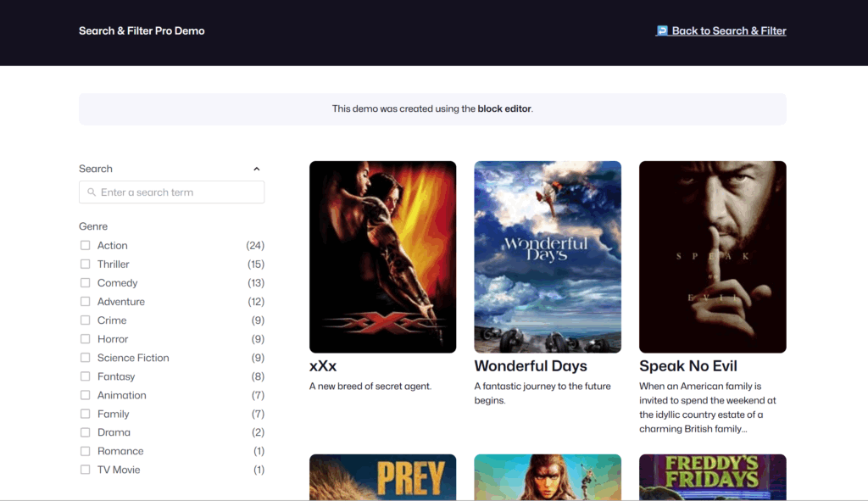868x501 pixels.
Task: Click the magnifier icon in search box
Action: click(x=92, y=192)
